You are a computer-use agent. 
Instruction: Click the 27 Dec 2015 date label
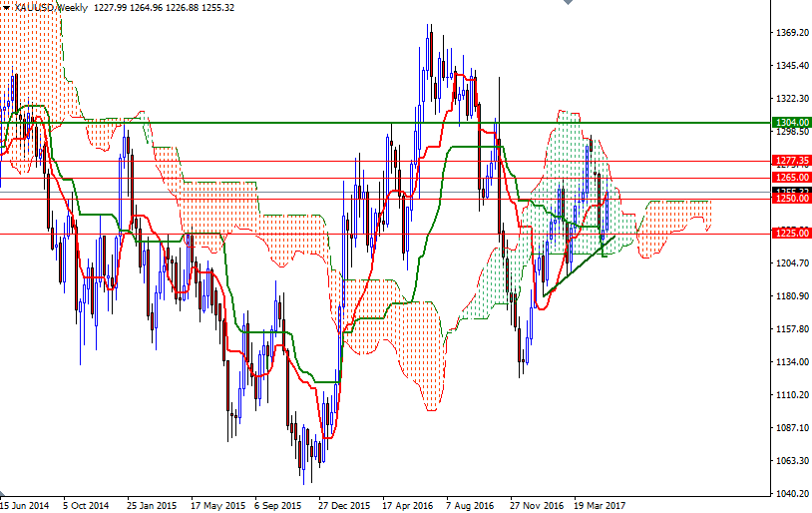point(344,505)
